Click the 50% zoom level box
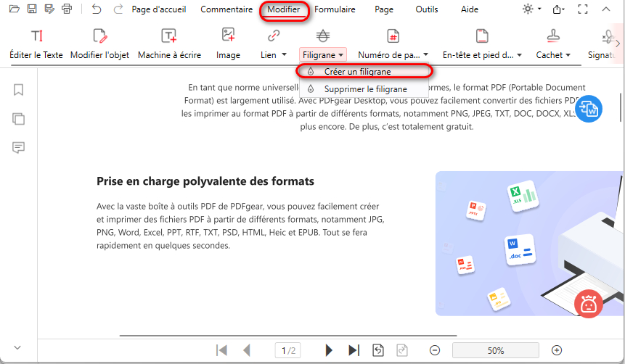 click(x=496, y=350)
